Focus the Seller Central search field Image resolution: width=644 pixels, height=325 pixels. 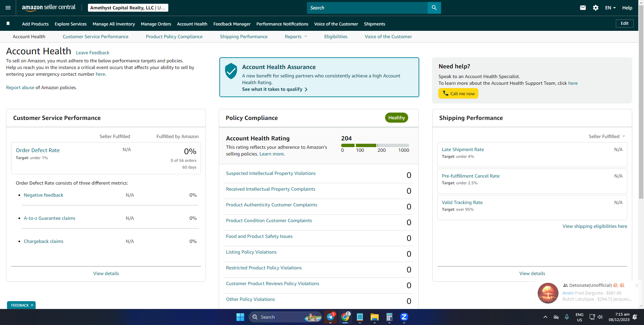pos(367,8)
